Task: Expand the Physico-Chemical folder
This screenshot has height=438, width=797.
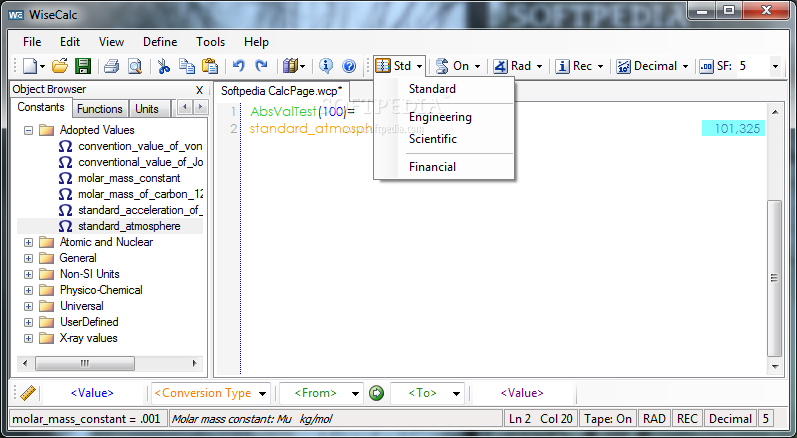Action: [28, 291]
